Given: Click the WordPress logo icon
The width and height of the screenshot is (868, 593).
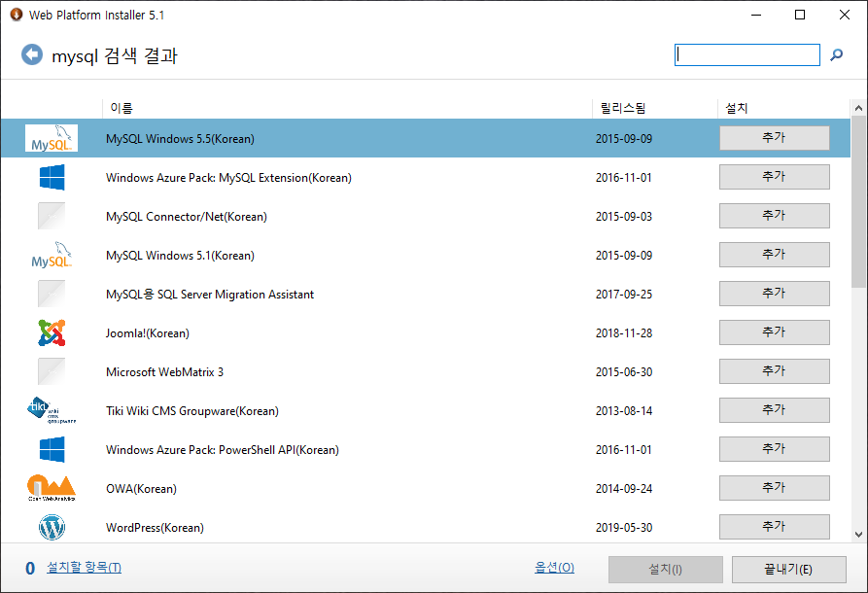Looking at the screenshot, I should pyautogui.click(x=52, y=527).
